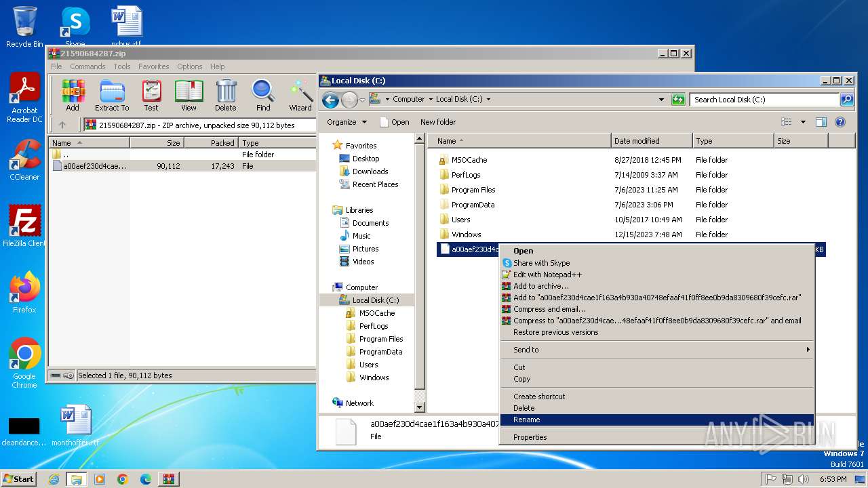Go up one folder level in WinRAR
Screen dimensions: 868x488
(x=62, y=125)
